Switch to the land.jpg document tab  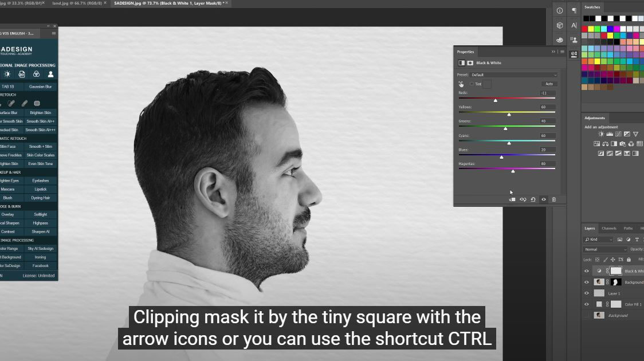click(77, 3)
